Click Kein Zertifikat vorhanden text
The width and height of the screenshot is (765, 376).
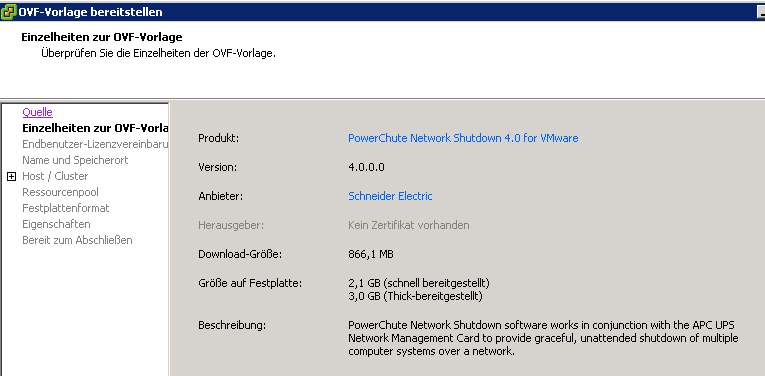409,225
